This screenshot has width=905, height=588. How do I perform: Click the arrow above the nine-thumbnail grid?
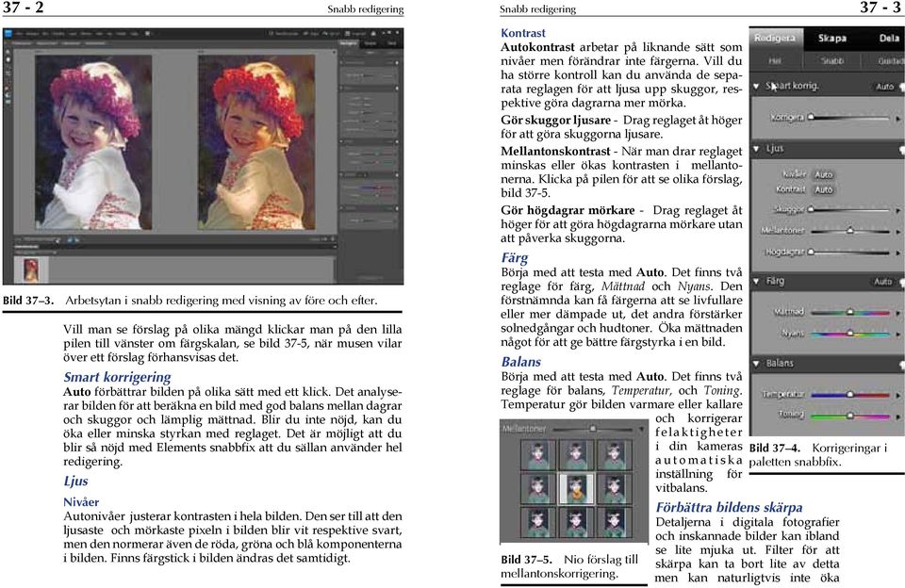pyautogui.click(x=641, y=430)
